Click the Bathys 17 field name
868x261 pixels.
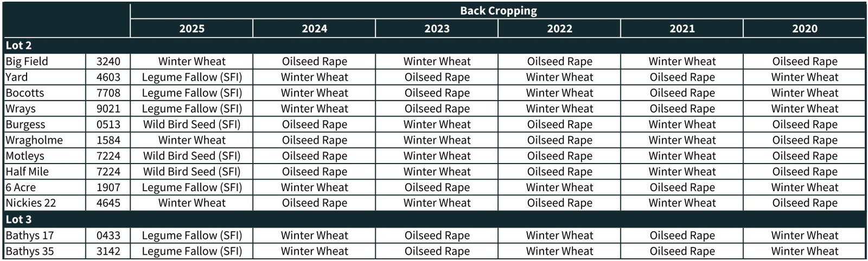[30, 235]
